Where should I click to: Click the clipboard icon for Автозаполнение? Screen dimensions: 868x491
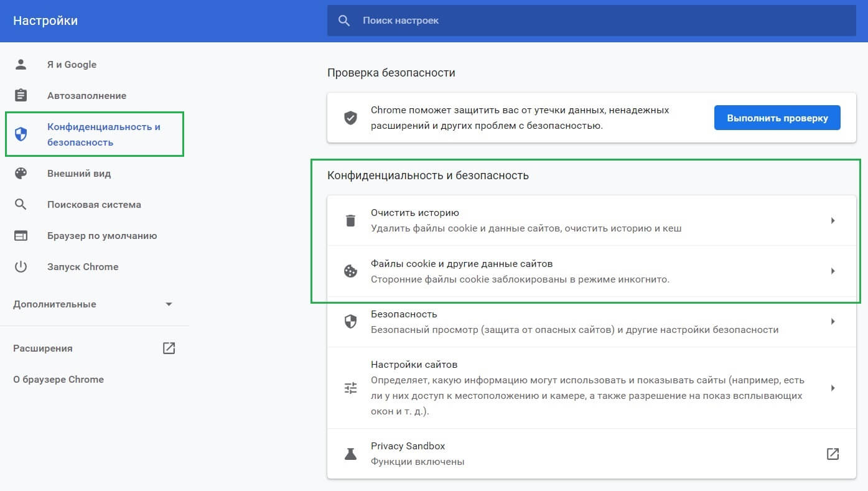click(x=21, y=95)
